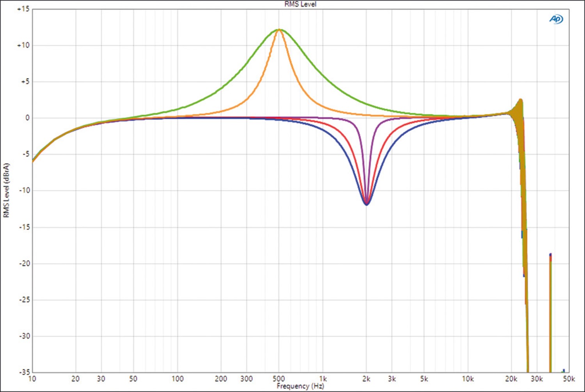The height and width of the screenshot is (392, 585).
Task: Select the +15 tick on the level axis
Action: coord(23,9)
